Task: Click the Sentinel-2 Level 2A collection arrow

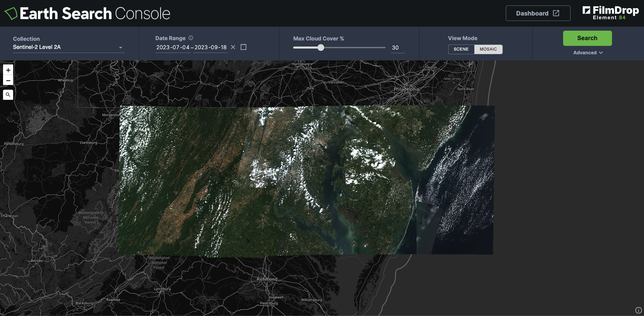Action: click(x=121, y=48)
